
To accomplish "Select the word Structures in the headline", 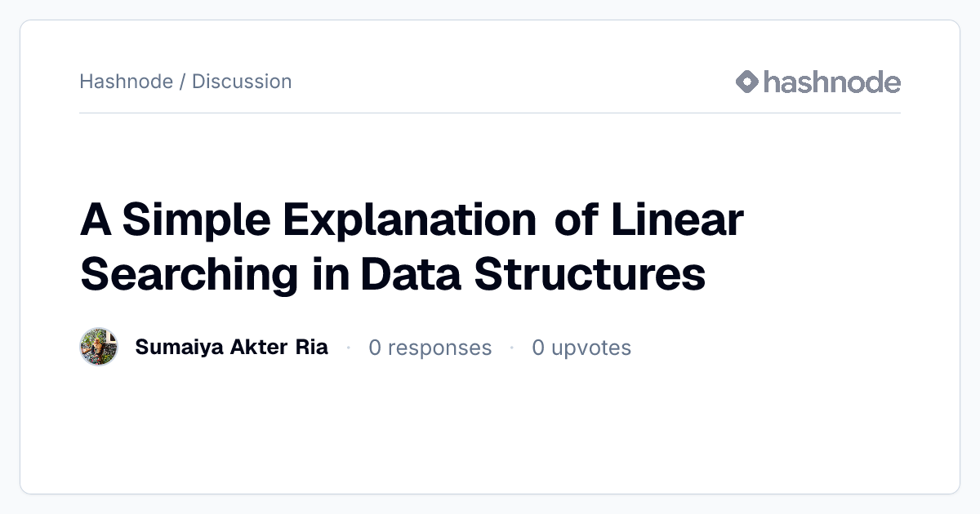I will [x=590, y=274].
